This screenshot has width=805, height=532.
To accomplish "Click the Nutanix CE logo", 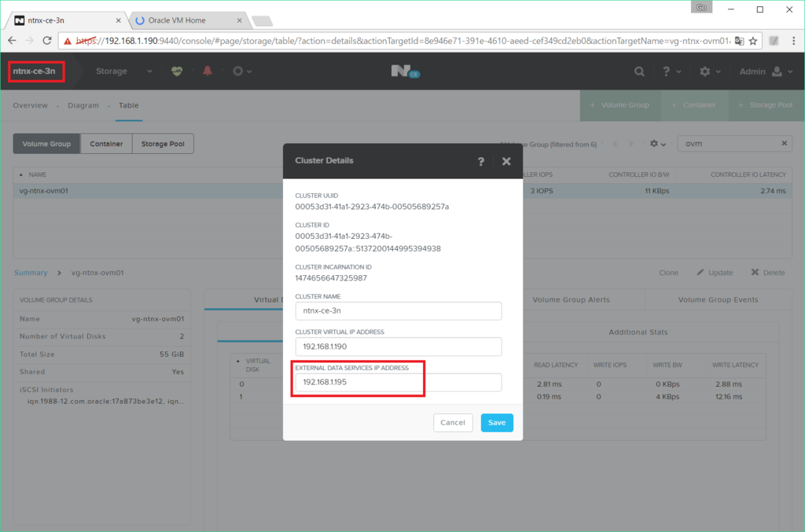I will [x=405, y=72].
